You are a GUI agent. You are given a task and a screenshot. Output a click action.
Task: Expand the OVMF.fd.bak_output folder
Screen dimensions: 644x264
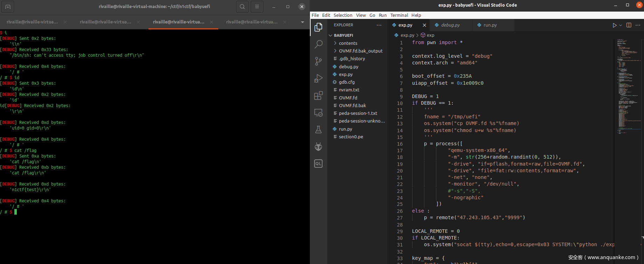point(360,51)
